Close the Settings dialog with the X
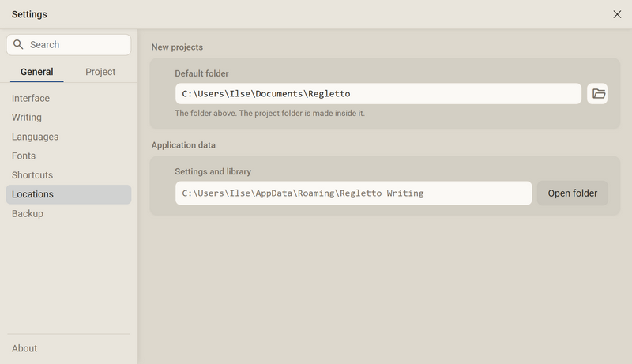The height and width of the screenshot is (364, 632). [x=617, y=14]
